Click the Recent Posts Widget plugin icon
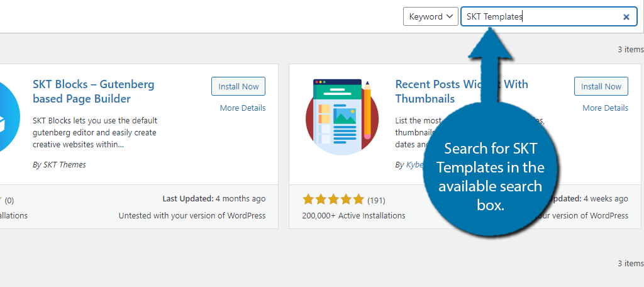 click(x=342, y=117)
